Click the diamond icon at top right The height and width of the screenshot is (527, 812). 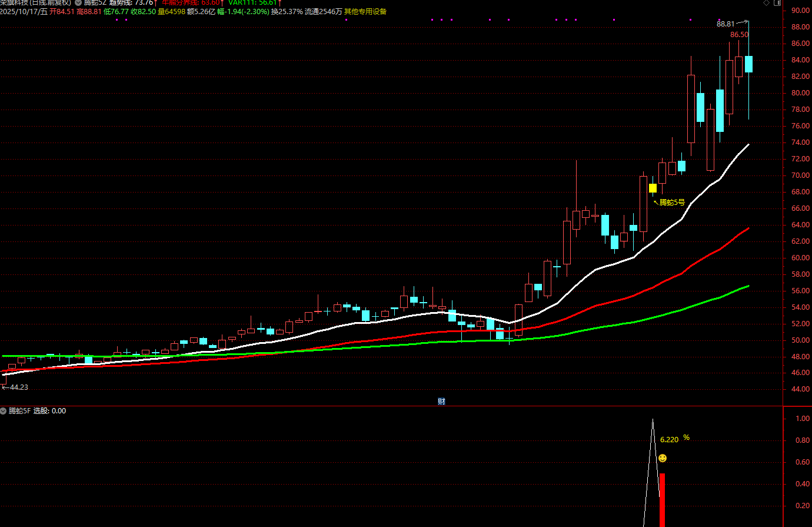(766, 3)
